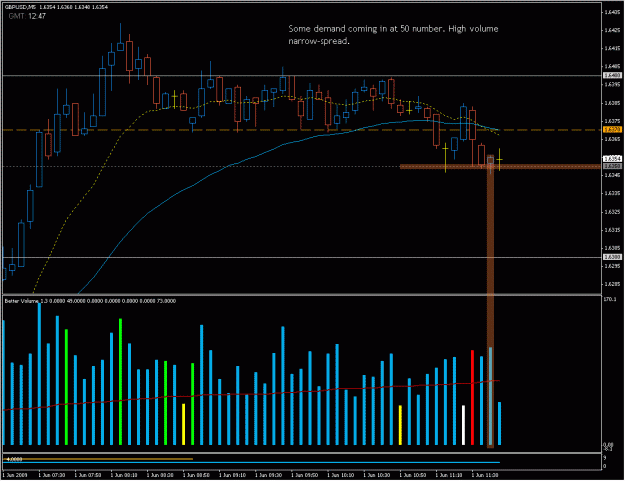Click the '1 Jun 09:50' time axis label
Viewport: 625px width, 481px height.
point(304,475)
